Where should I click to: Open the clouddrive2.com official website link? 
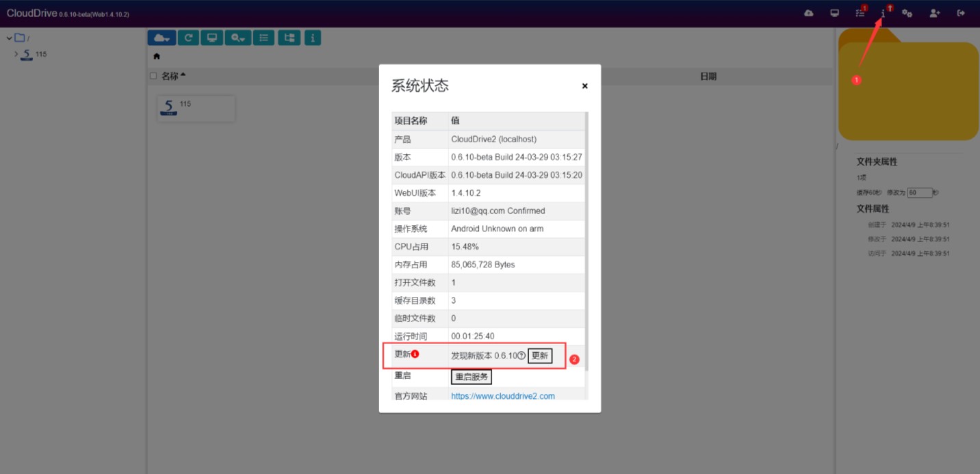click(502, 396)
